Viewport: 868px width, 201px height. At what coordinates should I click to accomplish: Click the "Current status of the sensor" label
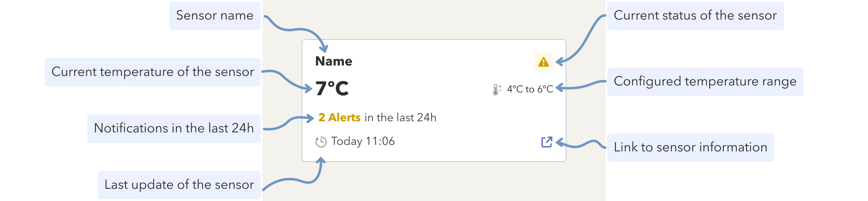[695, 15]
